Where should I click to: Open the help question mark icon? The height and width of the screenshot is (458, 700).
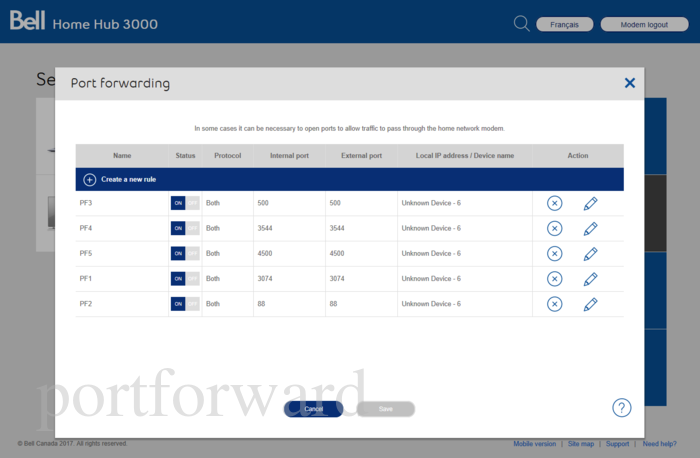[x=621, y=407]
